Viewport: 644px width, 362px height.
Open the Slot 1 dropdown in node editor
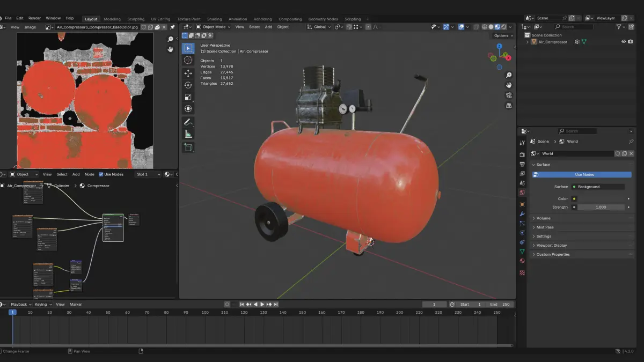point(148,174)
